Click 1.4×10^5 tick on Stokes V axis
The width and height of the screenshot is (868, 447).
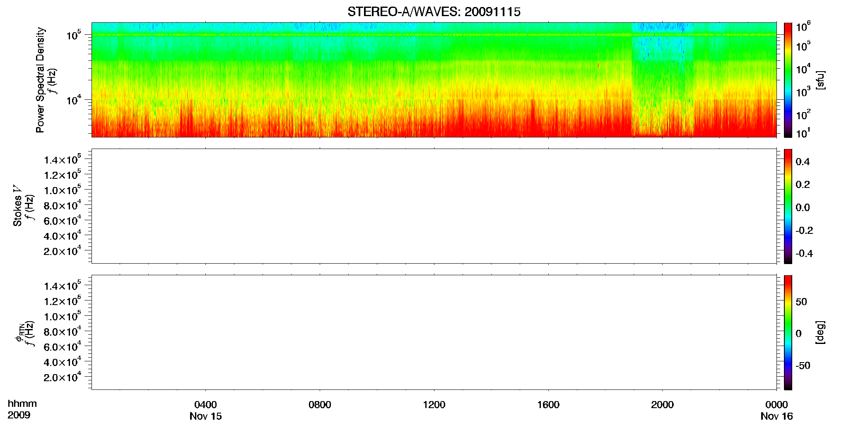62,159
